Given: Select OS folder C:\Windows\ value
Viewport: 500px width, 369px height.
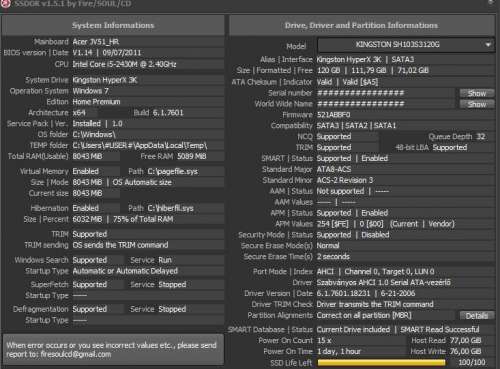Looking at the screenshot, I should 94,134.
